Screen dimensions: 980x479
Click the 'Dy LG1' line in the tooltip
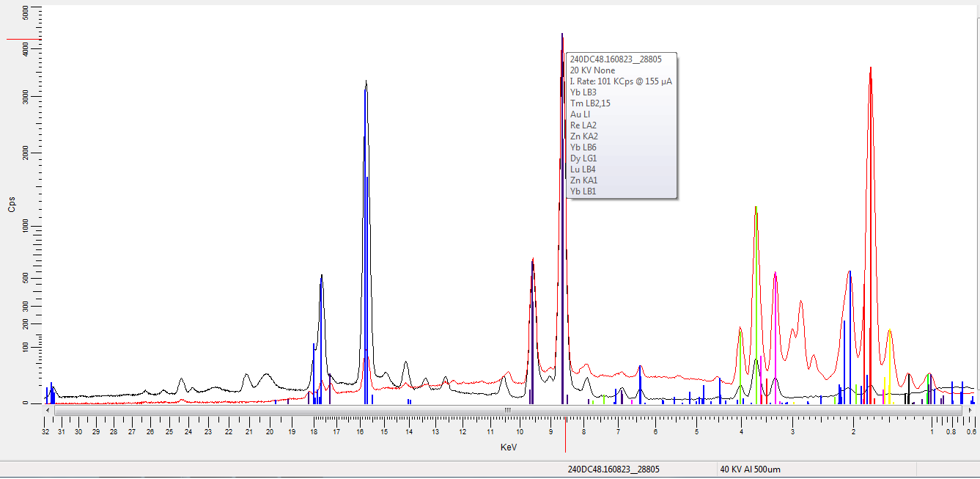(x=583, y=158)
